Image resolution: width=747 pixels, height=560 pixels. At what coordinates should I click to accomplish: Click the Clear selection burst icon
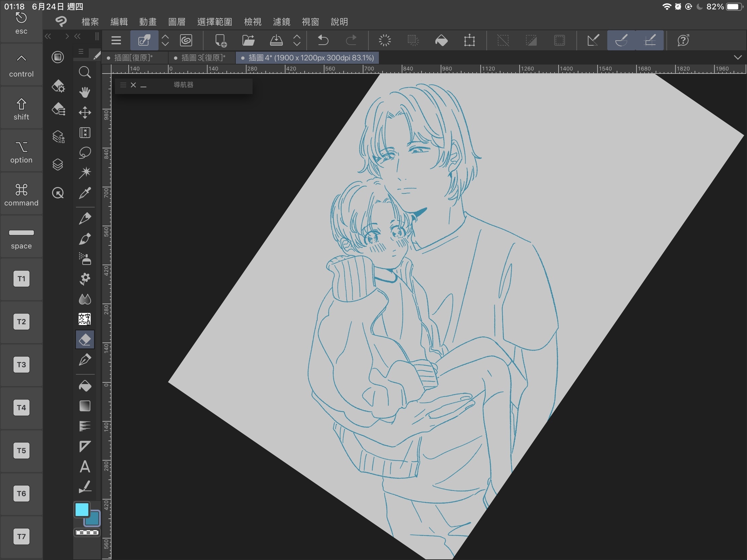(385, 41)
